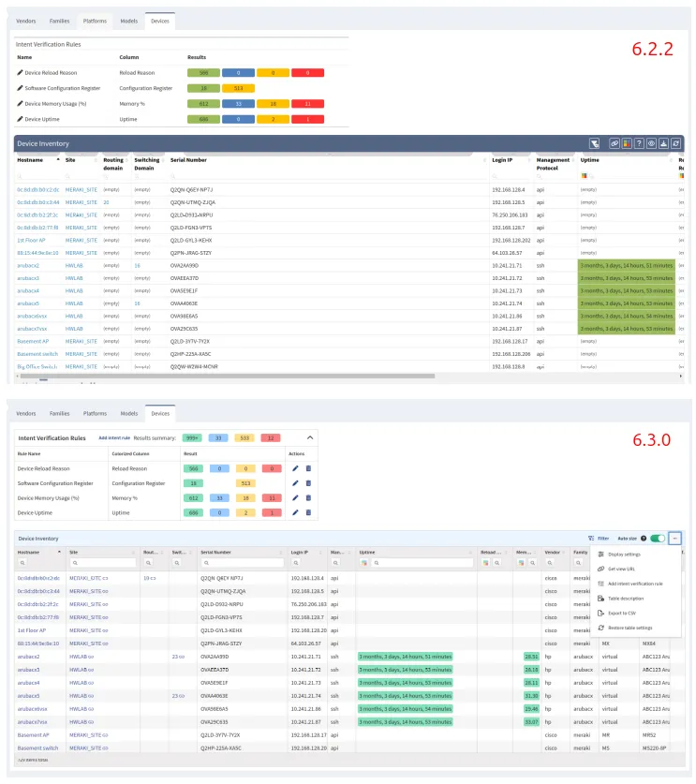Click the refresh icon in the 6.2.2 Device Inventory header
This screenshot has height=784, width=696.
pos(676,143)
